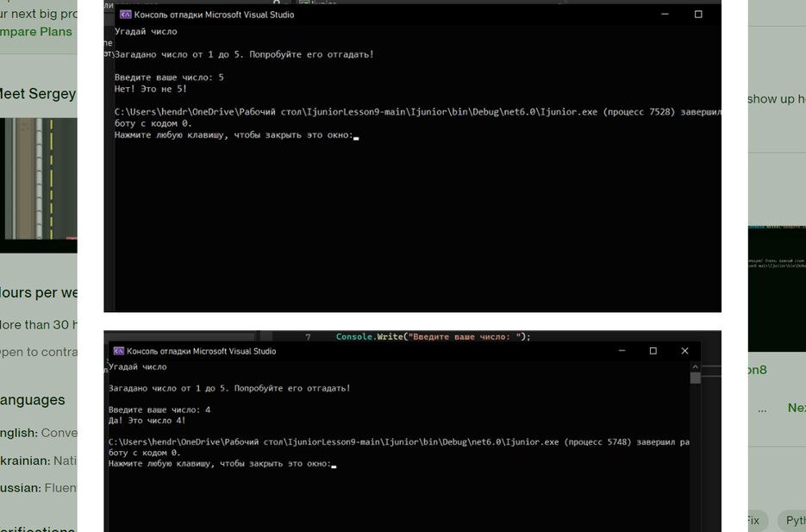This screenshot has height=532, width=806.
Task: Click the road photo thumbnail on the left
Action: click(39, 178)
